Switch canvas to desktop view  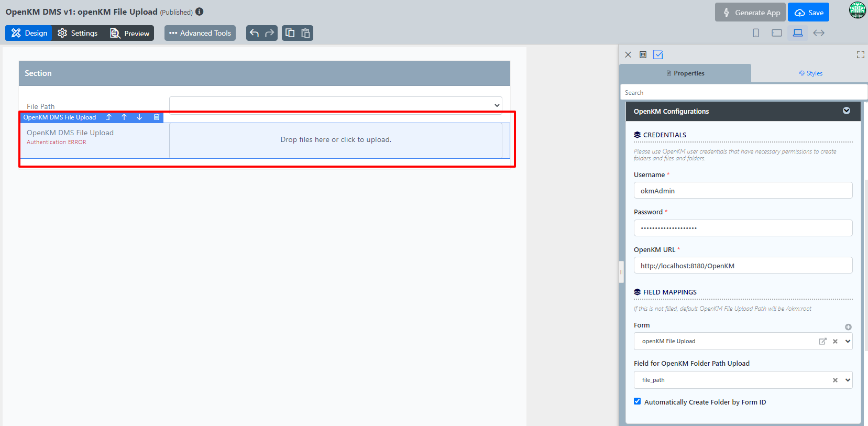pyautogui.click(x=798, y=33)
